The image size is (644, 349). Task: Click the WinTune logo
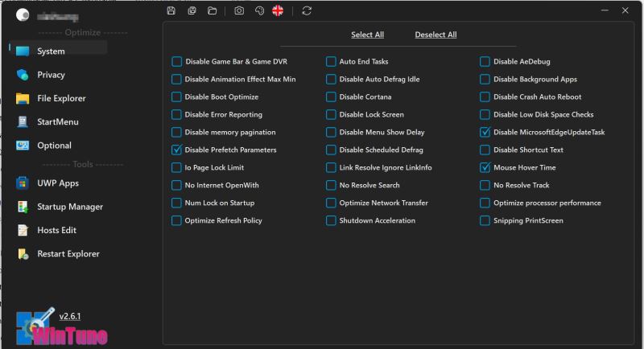point(62,328)
